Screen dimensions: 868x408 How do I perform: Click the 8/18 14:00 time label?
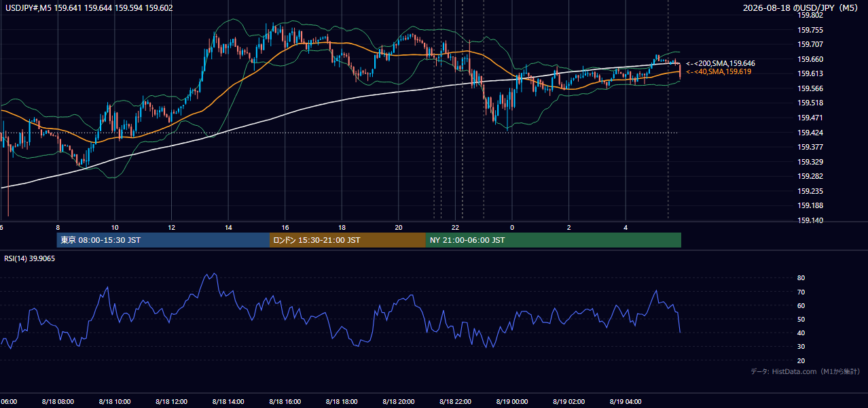click(228, 402)
